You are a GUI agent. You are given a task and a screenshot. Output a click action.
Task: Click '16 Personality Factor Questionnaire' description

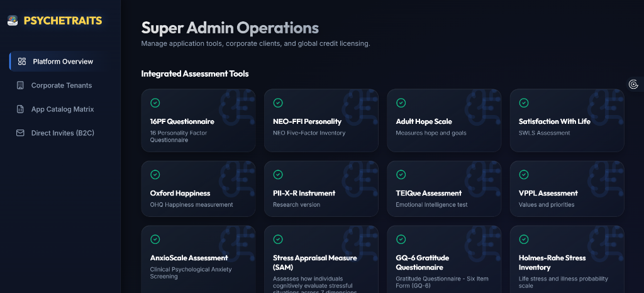tap(179, 136)
